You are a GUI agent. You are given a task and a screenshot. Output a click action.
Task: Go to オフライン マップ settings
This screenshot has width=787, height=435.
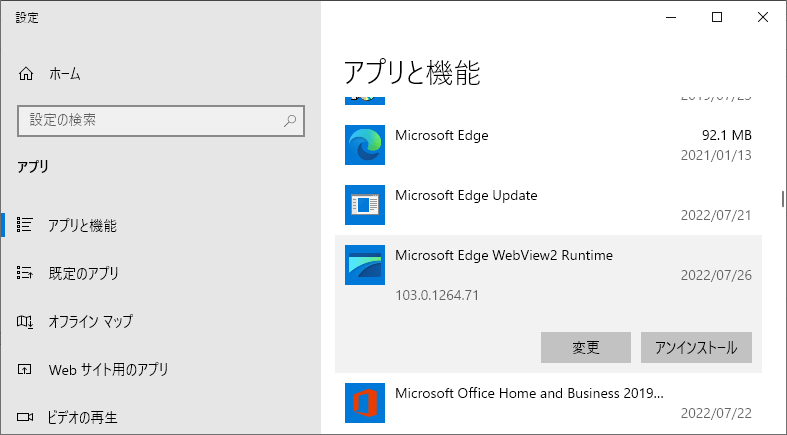click(161, 321)
